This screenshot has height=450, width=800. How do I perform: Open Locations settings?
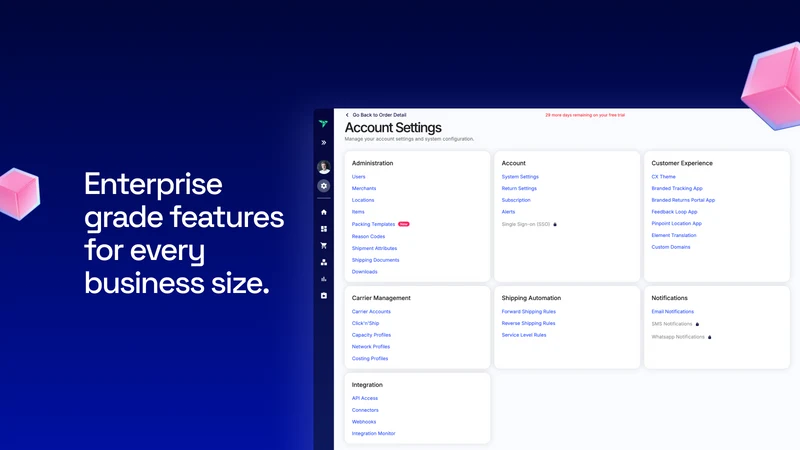coord(363,200)
